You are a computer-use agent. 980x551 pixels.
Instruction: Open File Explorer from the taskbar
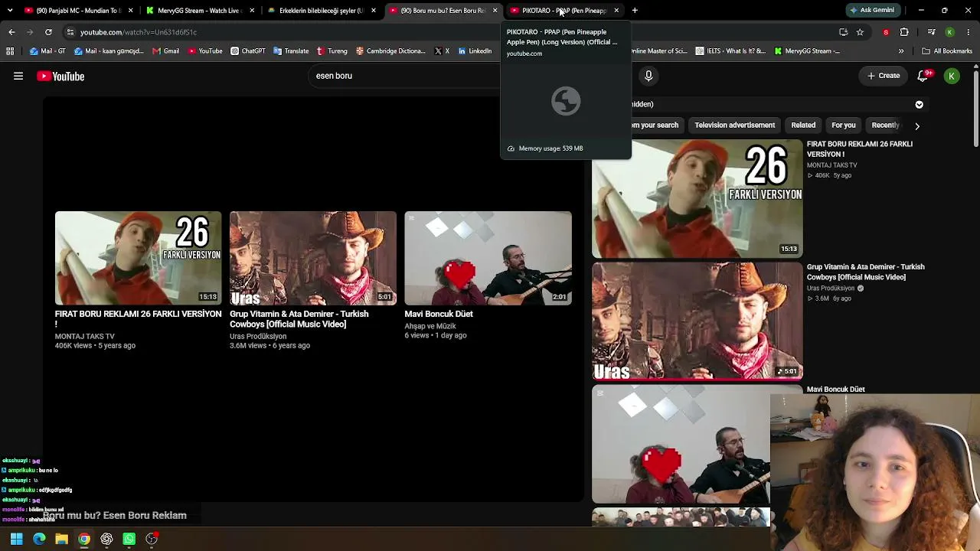(61, 539)
